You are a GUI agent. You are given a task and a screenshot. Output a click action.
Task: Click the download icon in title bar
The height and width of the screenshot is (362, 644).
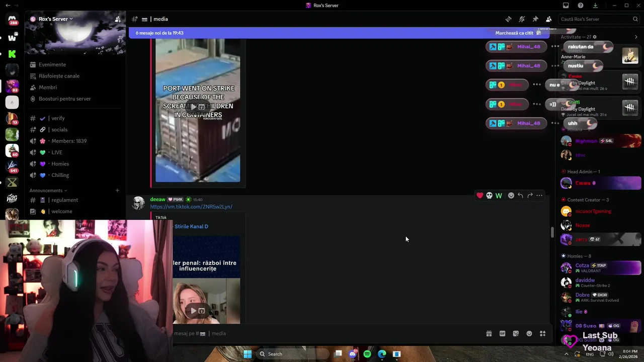[x=595, y=6]
